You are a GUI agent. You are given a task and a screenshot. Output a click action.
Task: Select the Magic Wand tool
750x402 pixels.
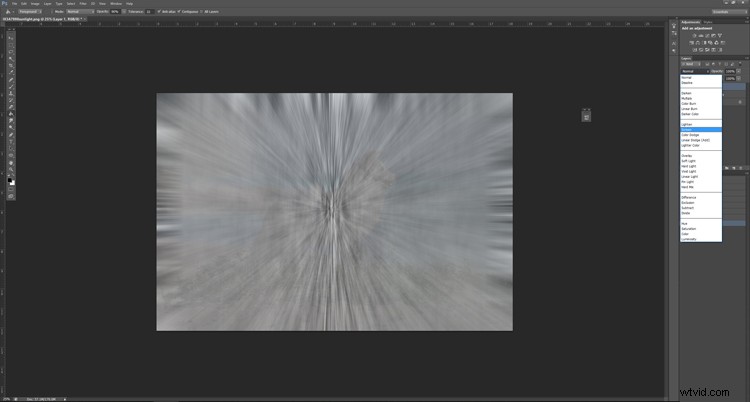click(11, 59)
